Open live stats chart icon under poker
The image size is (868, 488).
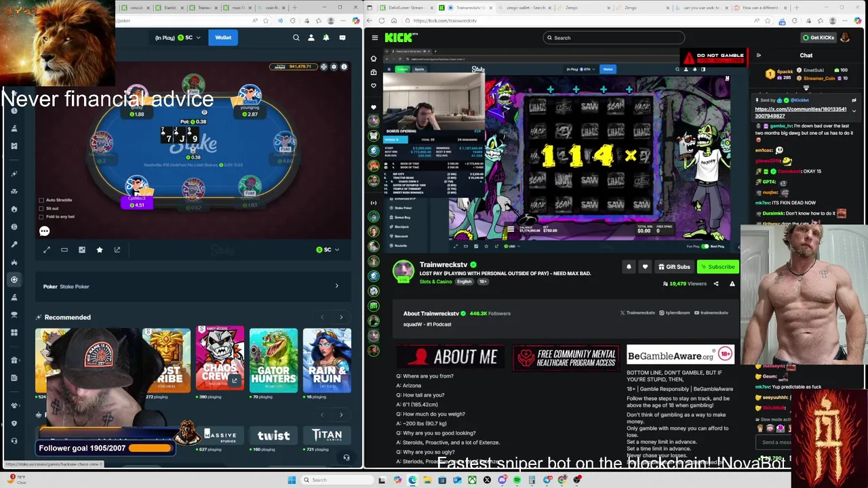click(82, 249)
